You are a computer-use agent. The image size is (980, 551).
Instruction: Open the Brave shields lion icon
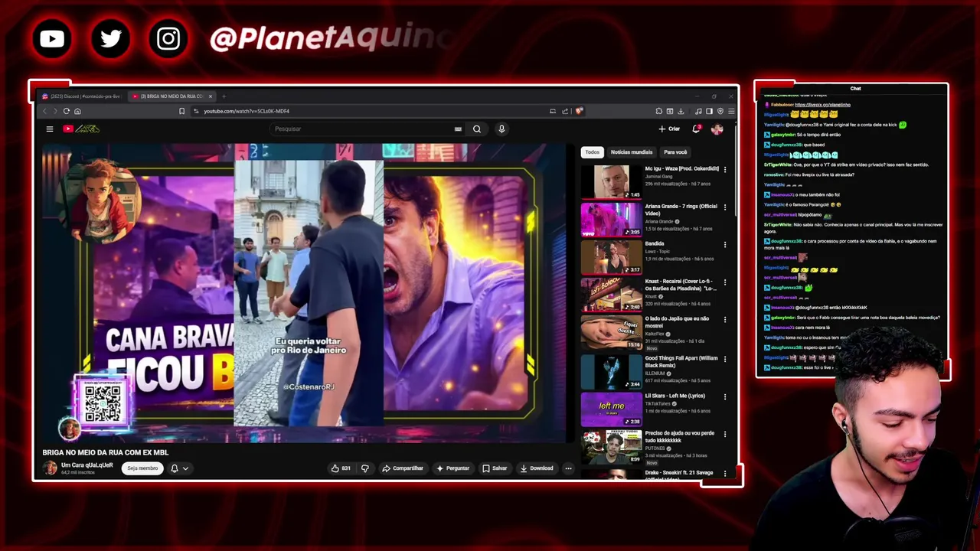579,112
